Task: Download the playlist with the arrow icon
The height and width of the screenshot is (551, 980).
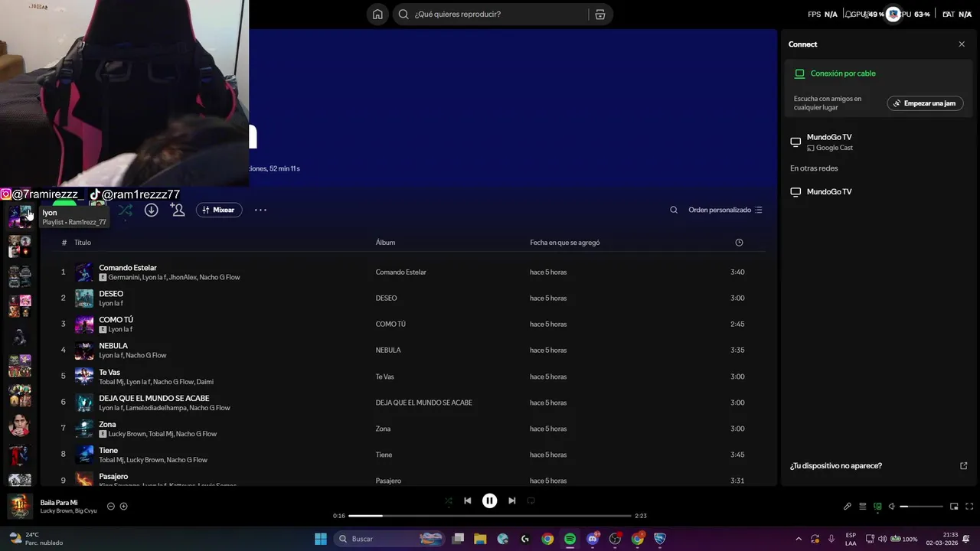Action: pyautogui.click(x=152, y=210)
